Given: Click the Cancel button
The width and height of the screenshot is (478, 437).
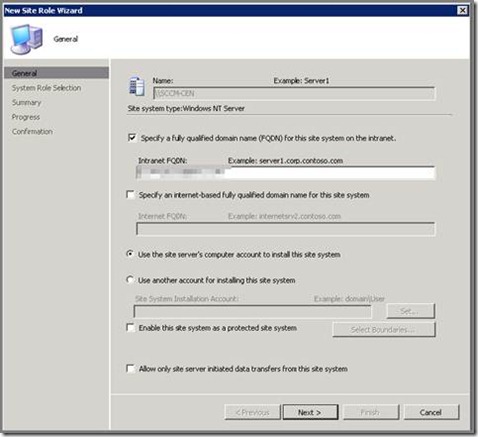Looking at the screenshot, I should (431, 412).
